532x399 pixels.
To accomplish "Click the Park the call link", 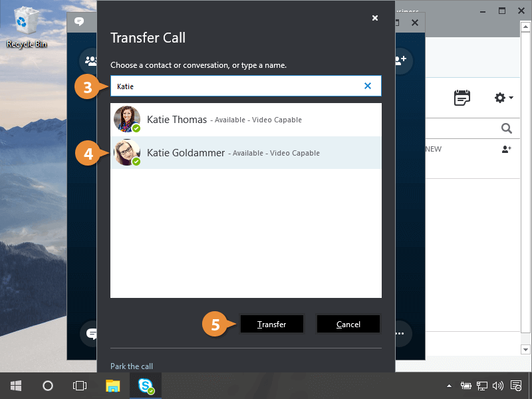I will click(131, 366).
